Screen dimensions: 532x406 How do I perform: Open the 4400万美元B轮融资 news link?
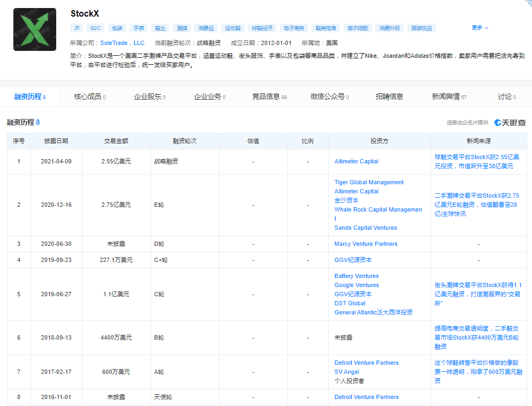[477, 337]
